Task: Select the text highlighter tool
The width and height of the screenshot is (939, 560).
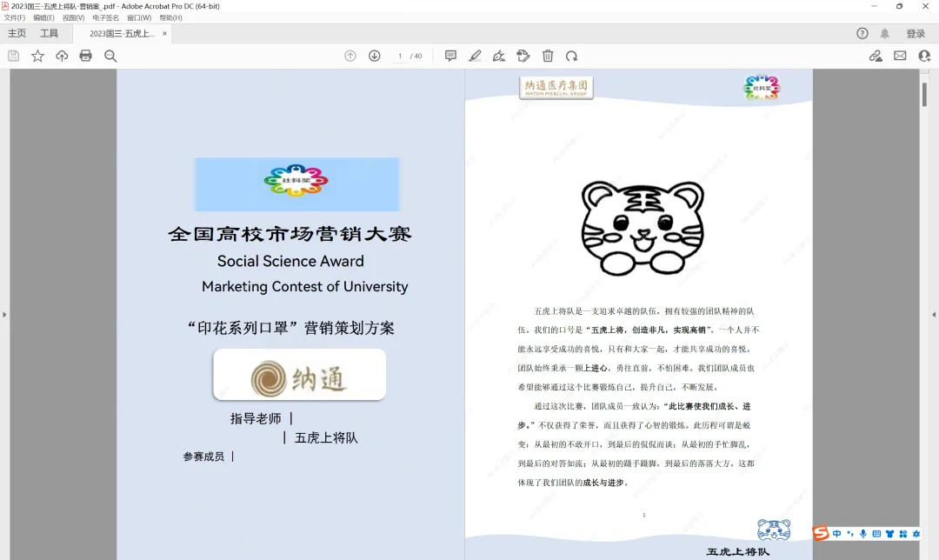Action: click(x=475, y=56)
